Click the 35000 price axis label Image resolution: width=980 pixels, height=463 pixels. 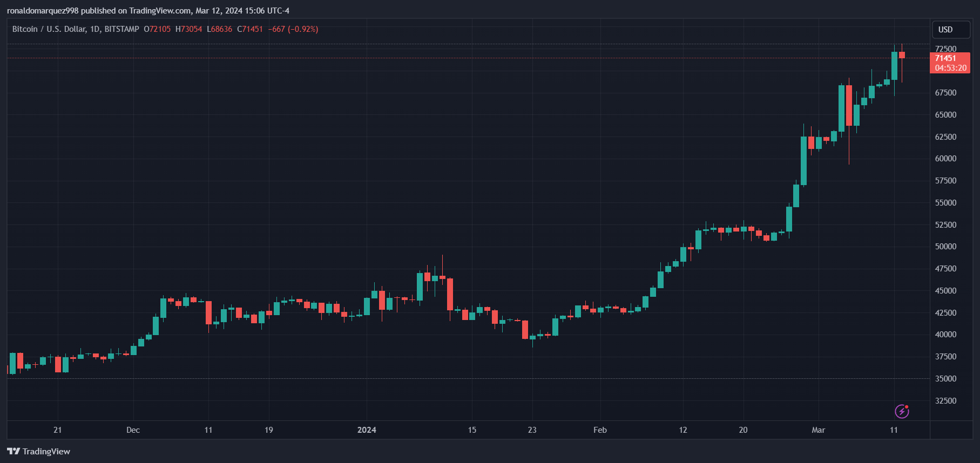pos(945,379)
